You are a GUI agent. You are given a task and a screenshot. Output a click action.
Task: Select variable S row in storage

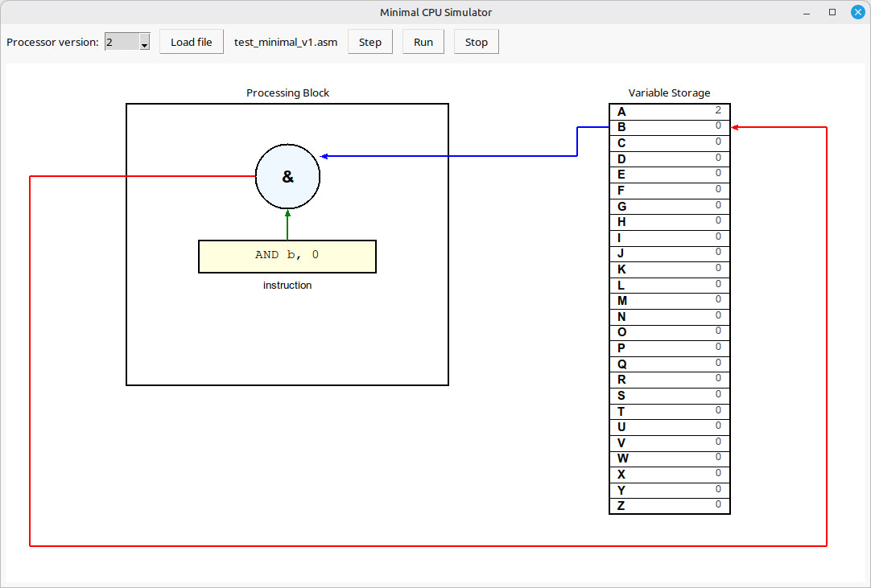point(670,396)
